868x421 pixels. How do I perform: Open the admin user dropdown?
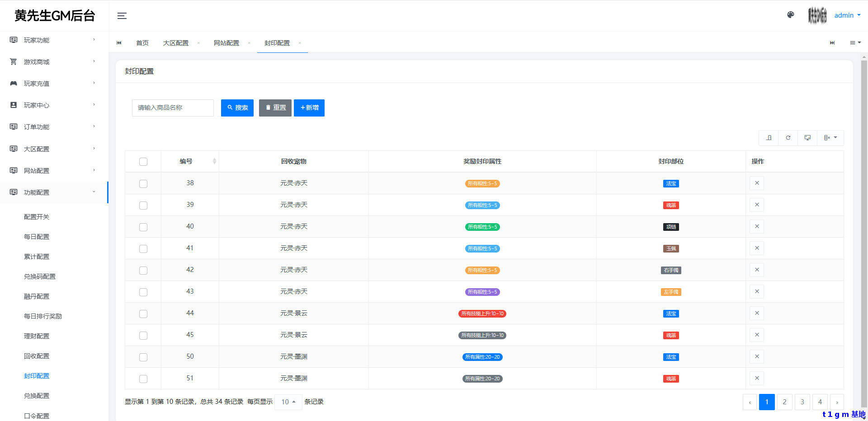[x=847, y=15]
